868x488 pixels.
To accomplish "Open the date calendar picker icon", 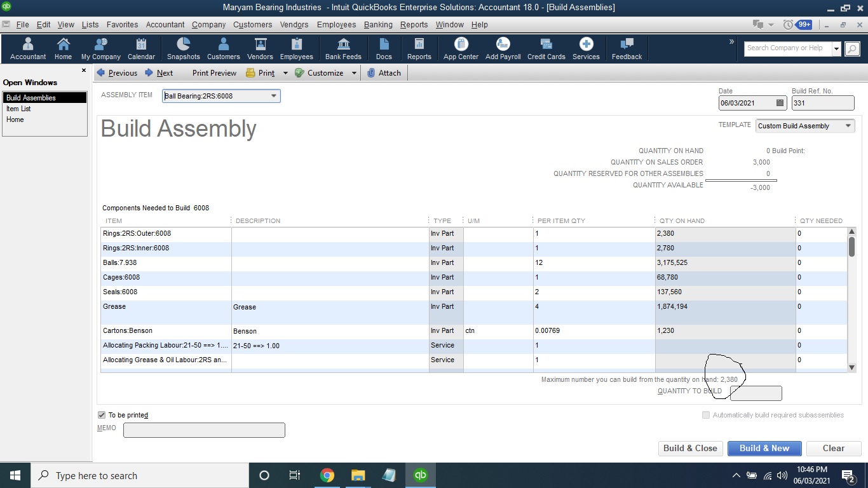I will click(x=780, y=103).
